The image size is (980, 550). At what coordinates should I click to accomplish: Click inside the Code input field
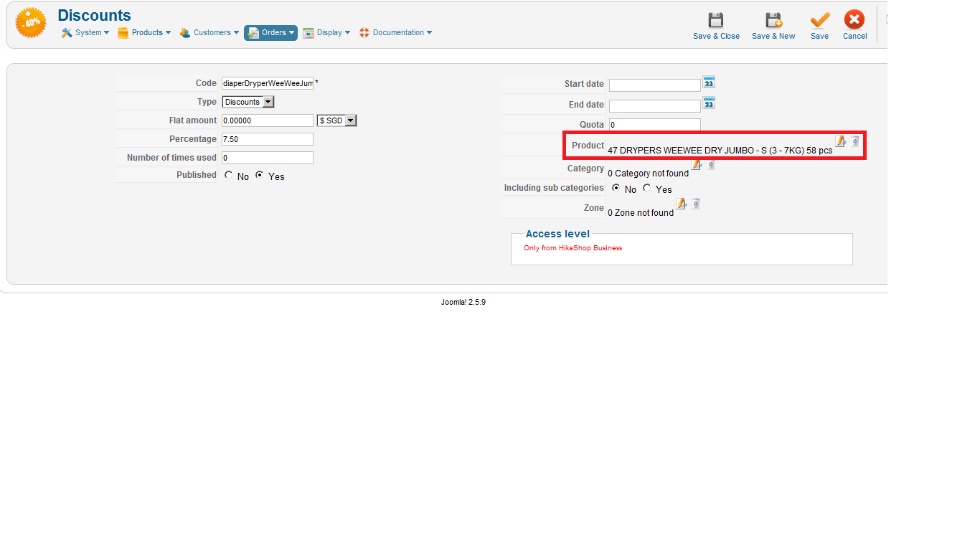tap(268, 83)
